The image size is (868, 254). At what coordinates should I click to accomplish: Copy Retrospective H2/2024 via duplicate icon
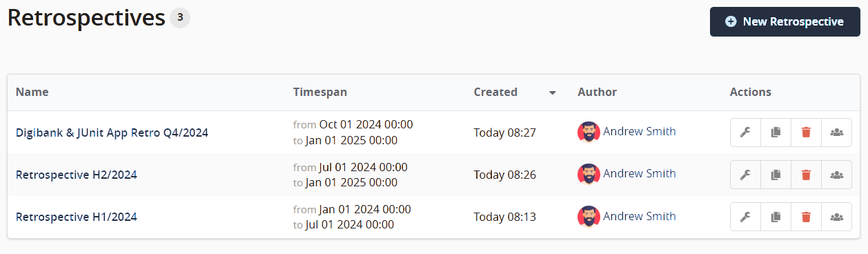(776, 175)
